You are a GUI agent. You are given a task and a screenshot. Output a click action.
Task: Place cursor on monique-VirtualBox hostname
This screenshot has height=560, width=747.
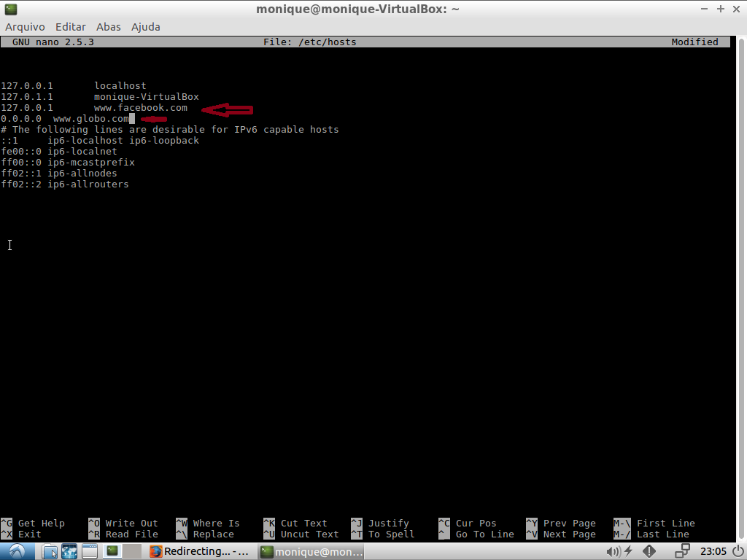146,97
